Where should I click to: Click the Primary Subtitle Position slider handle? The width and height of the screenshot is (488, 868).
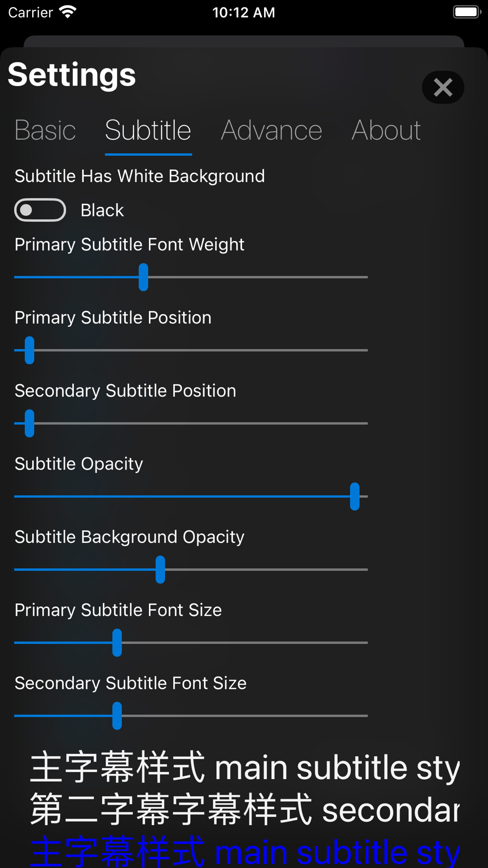(30, 350)
